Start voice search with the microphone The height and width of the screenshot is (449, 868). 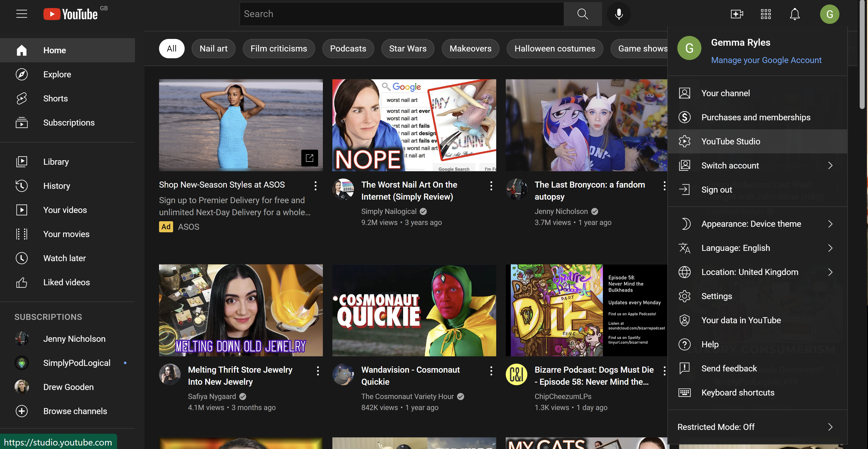pyautogui.click(x=619, y=14)
